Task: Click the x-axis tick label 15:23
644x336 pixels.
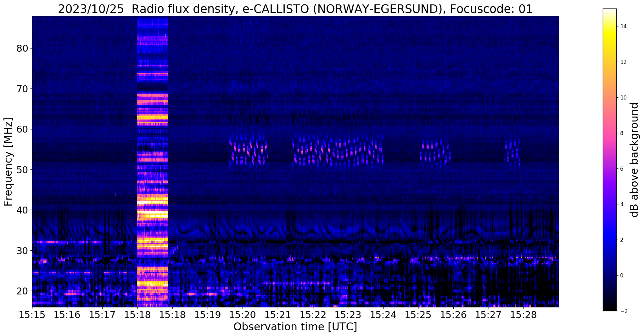Action: (x=348, y=315)
